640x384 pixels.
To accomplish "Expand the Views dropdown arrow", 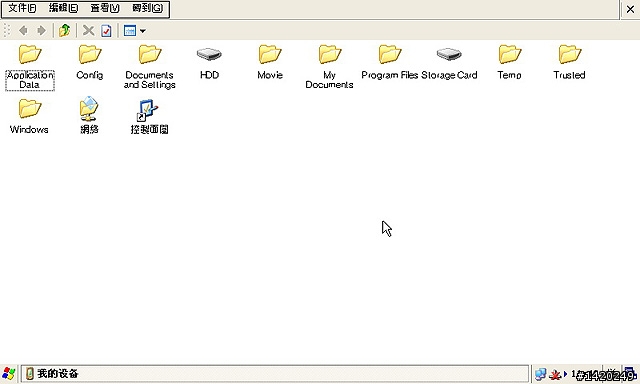I will click(142, 31).
